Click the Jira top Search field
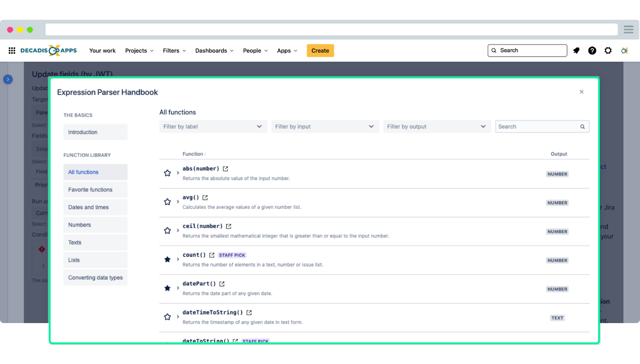This screenshot has height=364, width=640. (x=527, y=51)
